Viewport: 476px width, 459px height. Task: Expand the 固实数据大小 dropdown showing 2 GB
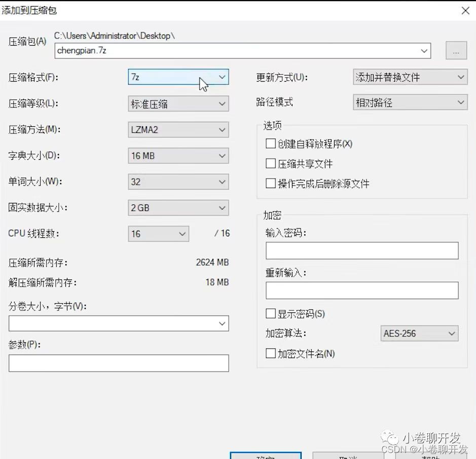[178, 208]
